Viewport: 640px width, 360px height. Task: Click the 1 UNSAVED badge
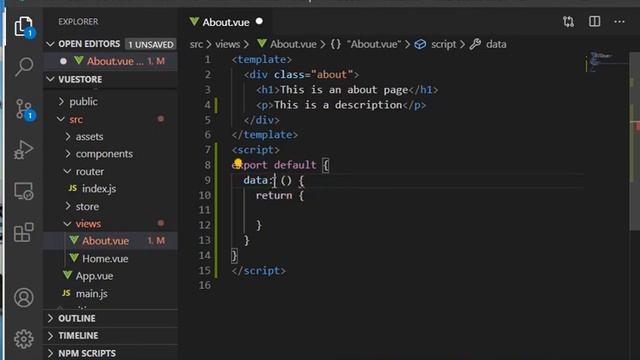(151, 44)
